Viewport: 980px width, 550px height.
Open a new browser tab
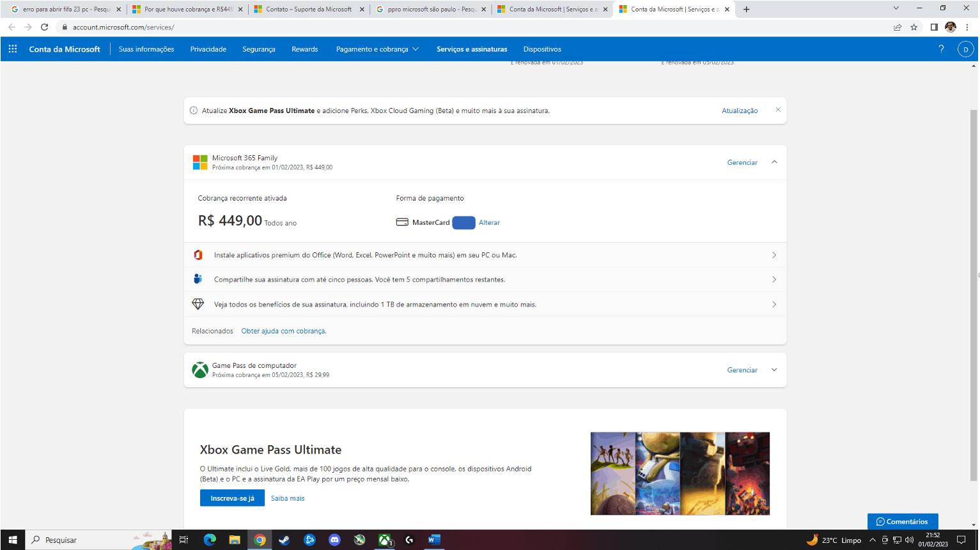pos(746,9)
